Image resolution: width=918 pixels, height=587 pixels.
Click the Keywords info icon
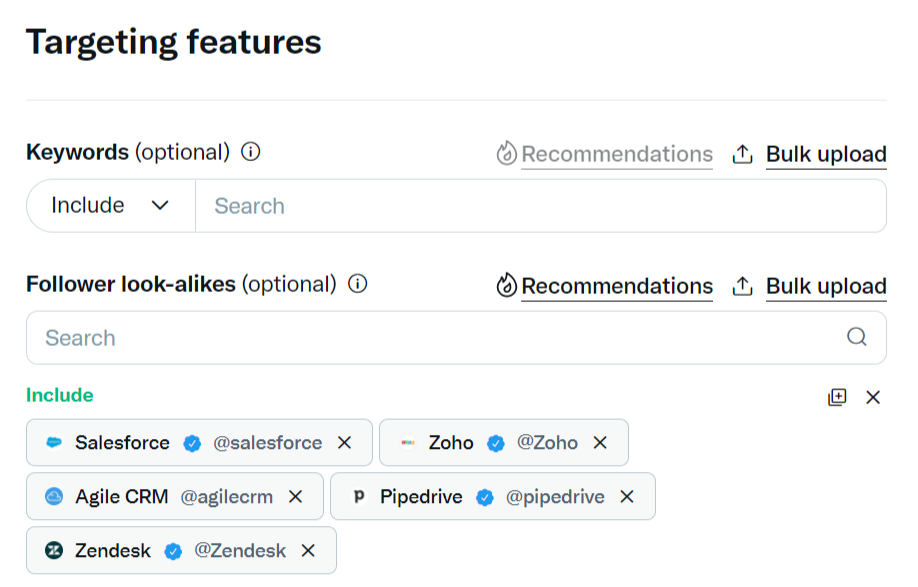coord(251,152)
